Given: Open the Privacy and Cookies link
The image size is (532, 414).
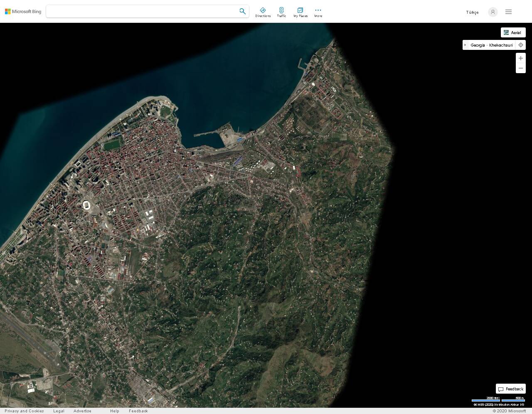Looking at the screenshot, I should click(x=24, y=411).
